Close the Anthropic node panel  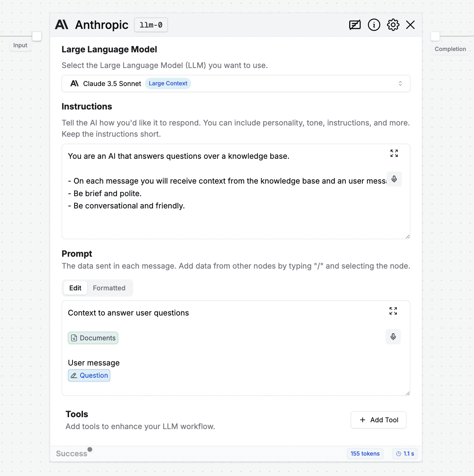click(x=410, y=25)
